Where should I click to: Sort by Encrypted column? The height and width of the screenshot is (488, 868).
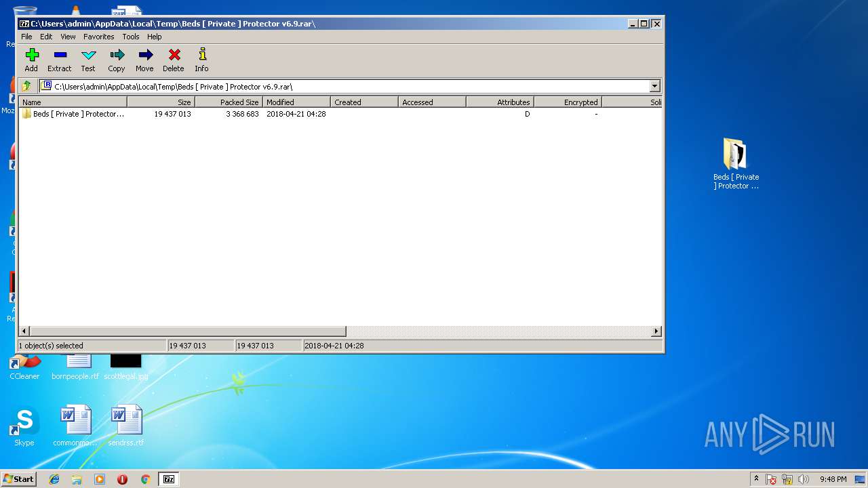(568, 102)
